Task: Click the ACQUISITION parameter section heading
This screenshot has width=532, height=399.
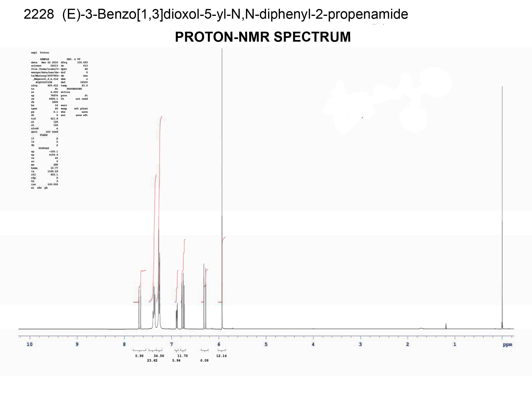Action: click(x=44, y=82)
